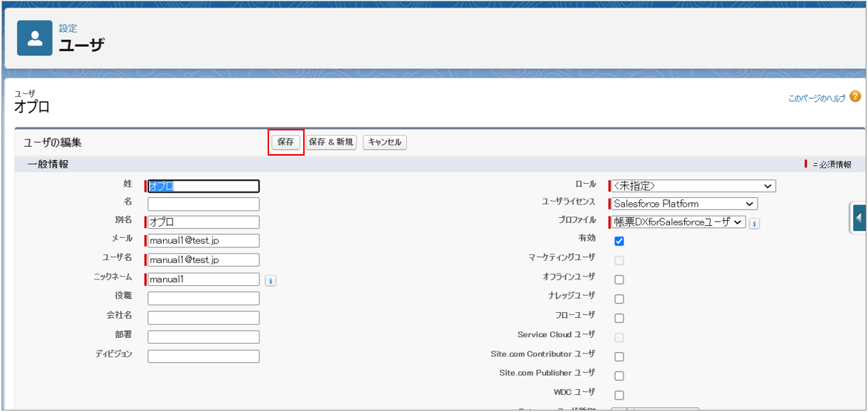Open the このページのヘルプ link

(816, 98)
